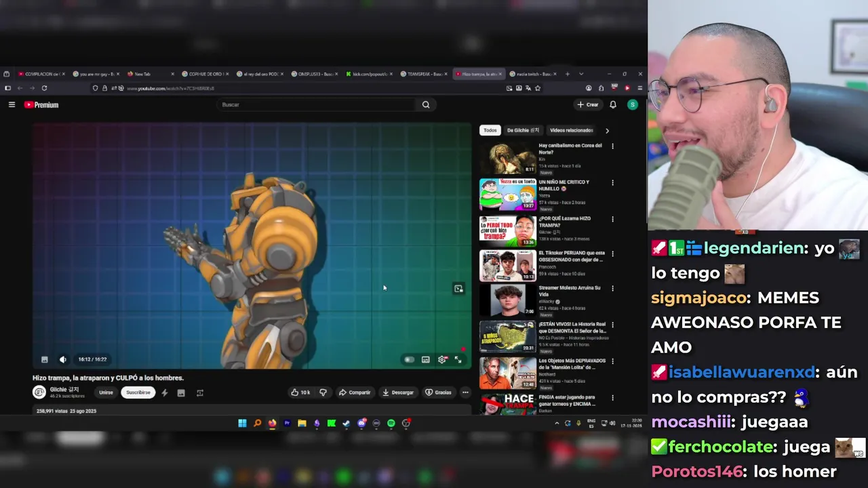The image size is (868, 488).
Task: Open Spotify from the taskbar
Action: (391, 423)
